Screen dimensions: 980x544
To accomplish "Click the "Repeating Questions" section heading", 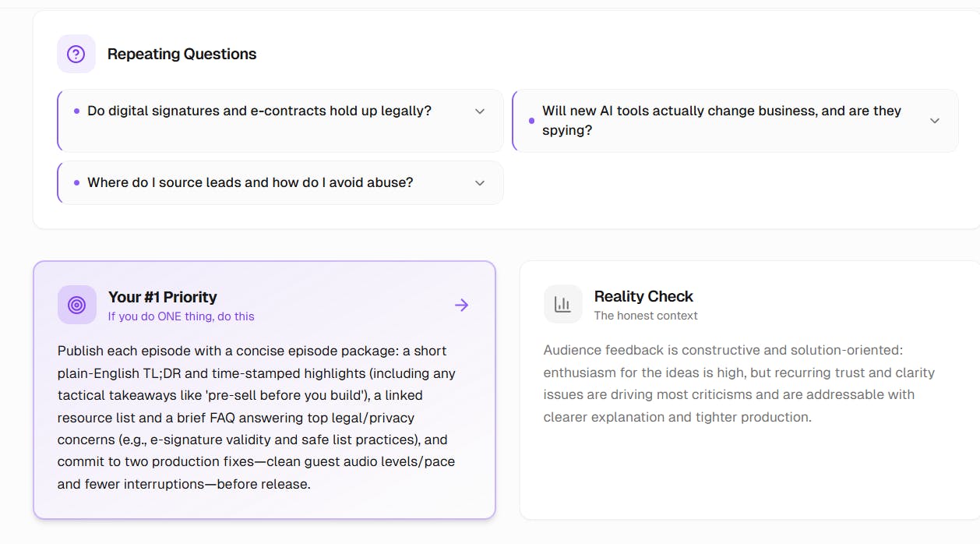I will (182, 54).
